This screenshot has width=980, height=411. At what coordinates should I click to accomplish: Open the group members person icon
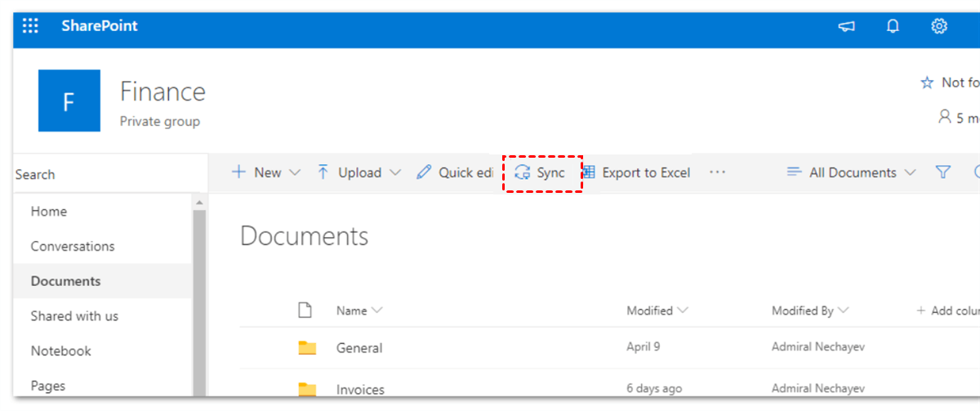pyautogui.click(x=945, y=117)
